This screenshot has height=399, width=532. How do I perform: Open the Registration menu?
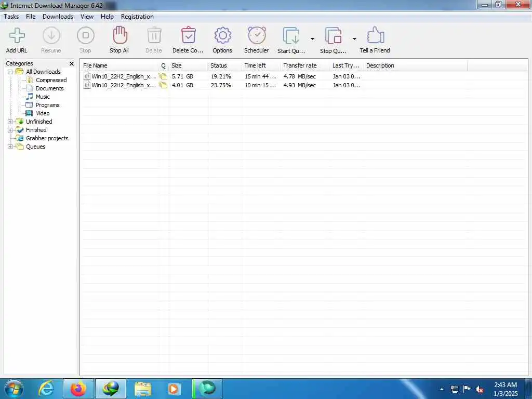(x=137, y=17)
